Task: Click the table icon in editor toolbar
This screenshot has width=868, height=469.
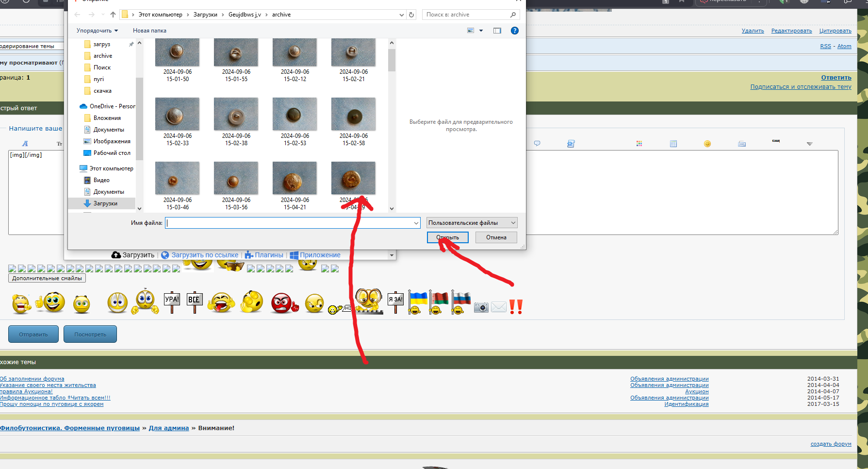Action: tap(673, 144)
